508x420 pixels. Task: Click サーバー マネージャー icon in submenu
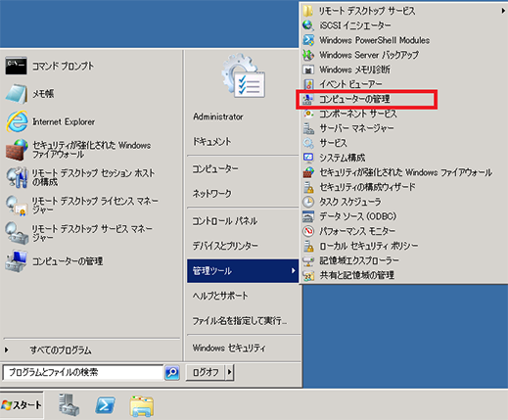tap(308, 128)
